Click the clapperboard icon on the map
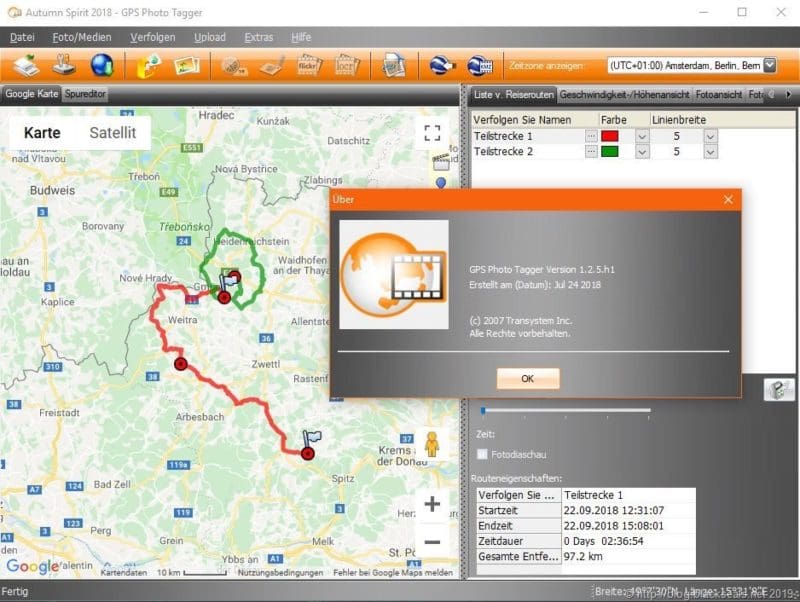Image resolution: width=800 pixels, height=602 pixels. click(x=441, y=162)
